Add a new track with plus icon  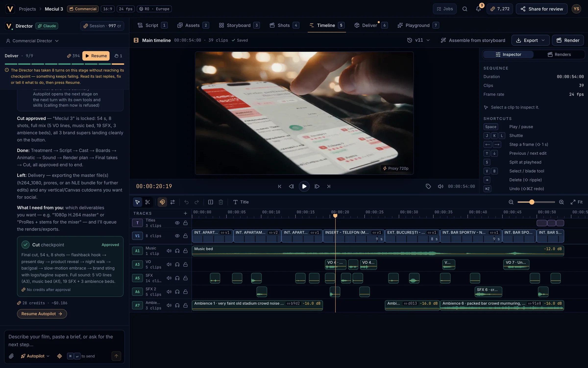(x=185, y=213)
